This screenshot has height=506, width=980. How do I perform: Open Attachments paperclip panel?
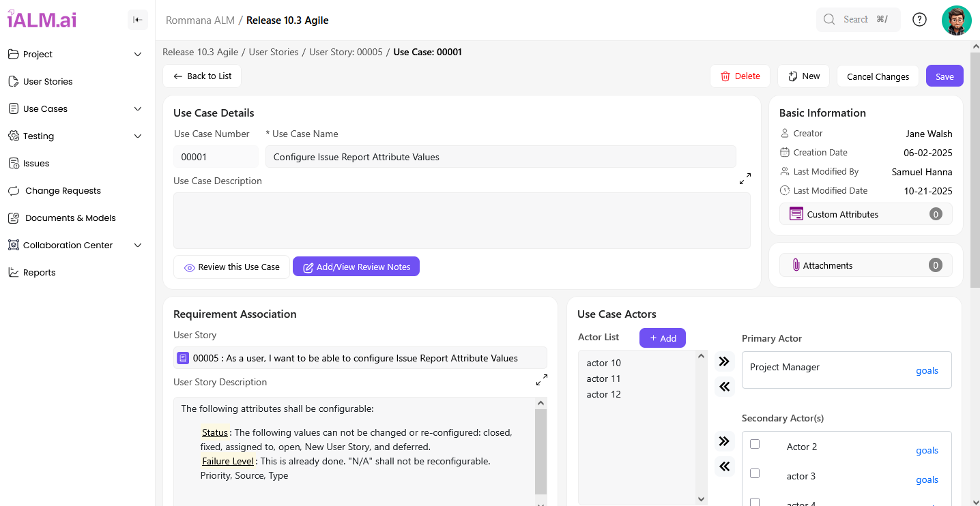pyautogui.click(x=865, y=265)
